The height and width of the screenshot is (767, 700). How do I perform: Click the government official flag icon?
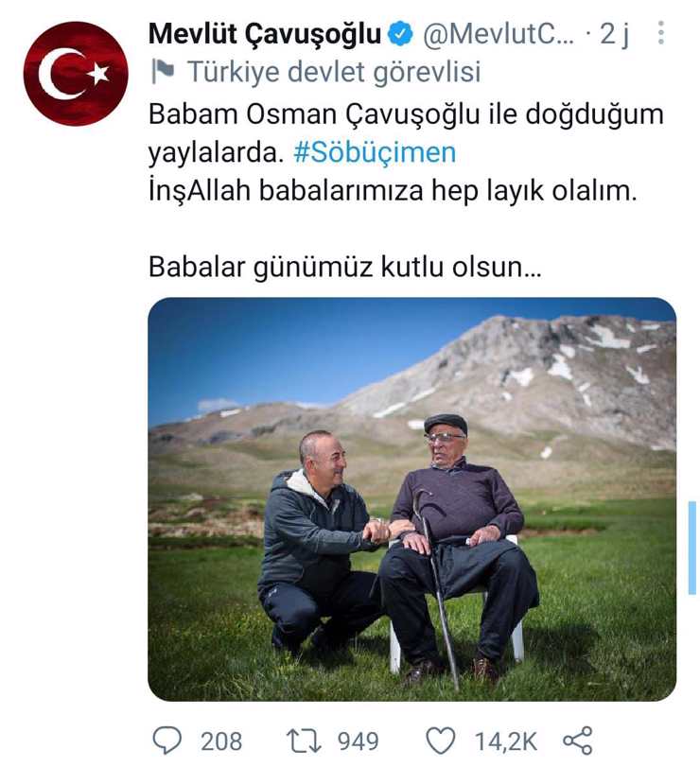click(x=163, y=72)
